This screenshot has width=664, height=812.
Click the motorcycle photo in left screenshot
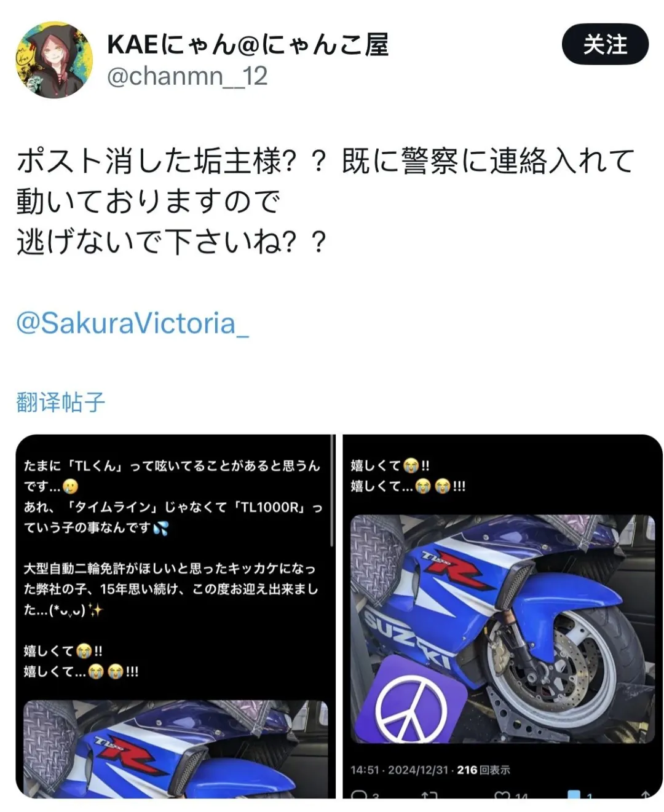point(176,749)
